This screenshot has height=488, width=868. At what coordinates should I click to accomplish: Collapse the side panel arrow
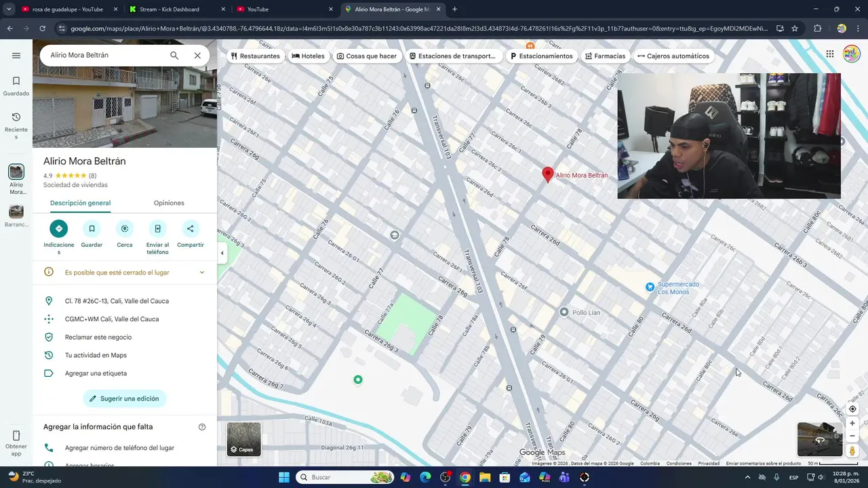coord(222,253)
